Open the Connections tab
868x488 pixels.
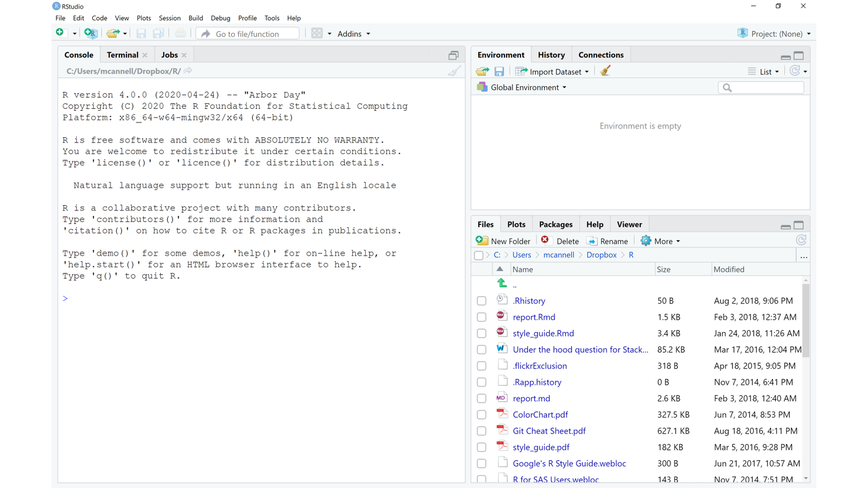601,55
